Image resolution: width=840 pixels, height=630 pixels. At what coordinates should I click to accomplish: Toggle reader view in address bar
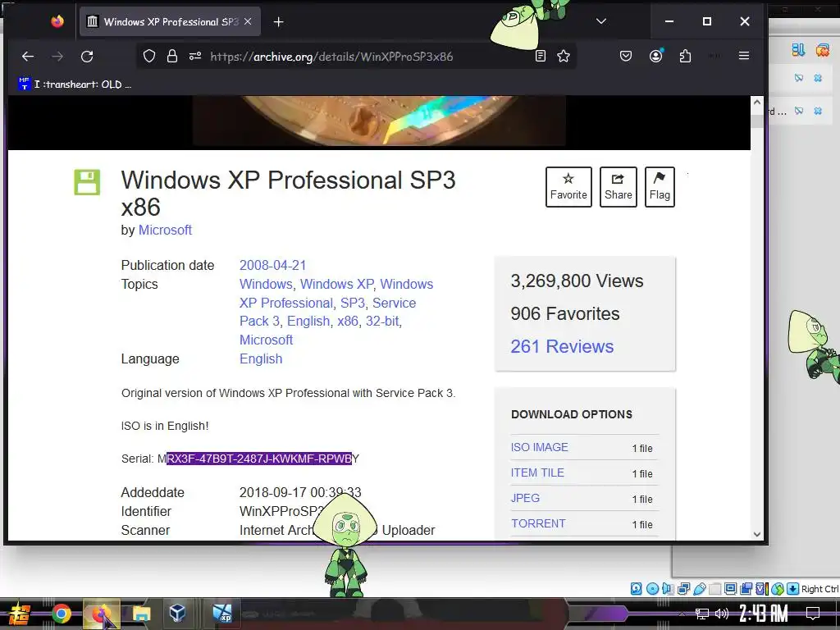coord(541,56)
